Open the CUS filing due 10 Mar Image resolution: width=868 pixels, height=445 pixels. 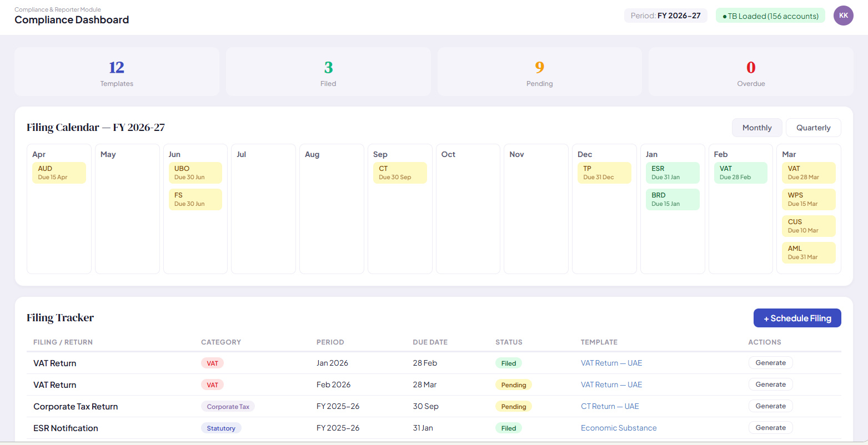point(809,226)
